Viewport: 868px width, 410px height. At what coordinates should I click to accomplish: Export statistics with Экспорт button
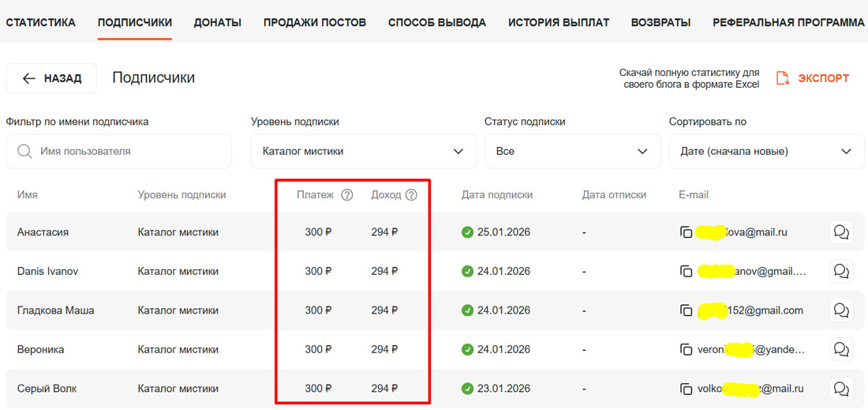coord(813,78)
